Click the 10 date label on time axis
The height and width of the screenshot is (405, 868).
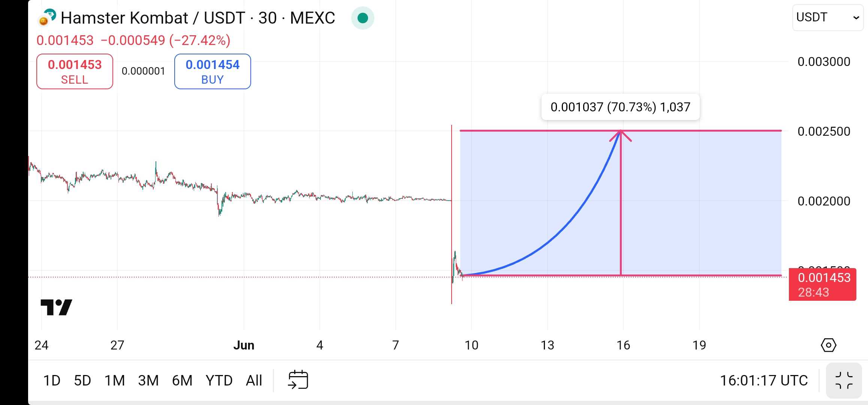471,345
